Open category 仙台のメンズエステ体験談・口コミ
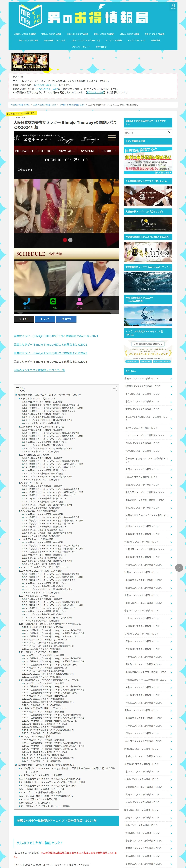 148,695
